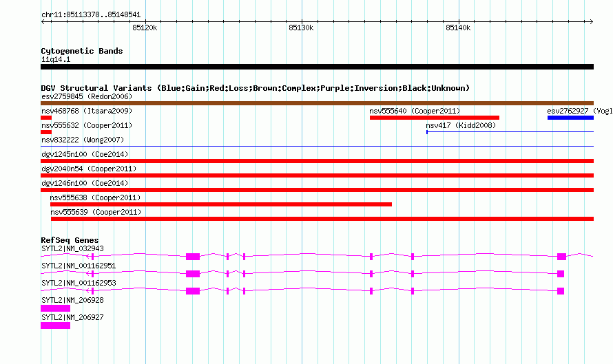Click the chr11:85113378..85148541 coordinate label
This screenshot has height=364, width=613.
pyautogui.click(x=91, y=15)
